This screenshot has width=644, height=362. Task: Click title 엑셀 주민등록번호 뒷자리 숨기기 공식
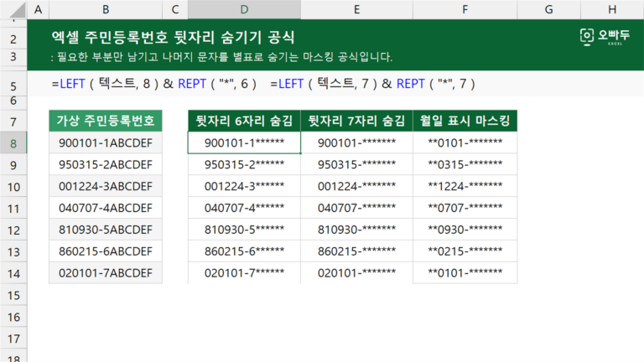(x=173, y=38)
